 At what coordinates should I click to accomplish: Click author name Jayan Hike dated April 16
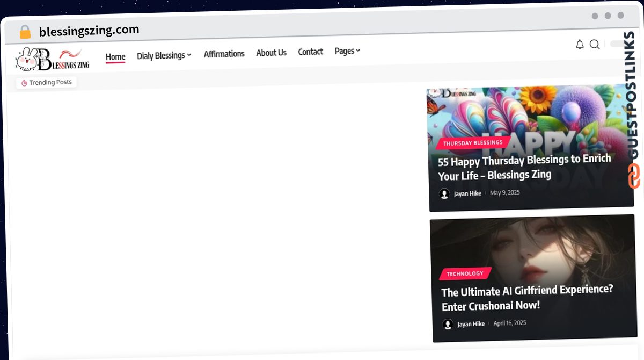click(471, 324)
